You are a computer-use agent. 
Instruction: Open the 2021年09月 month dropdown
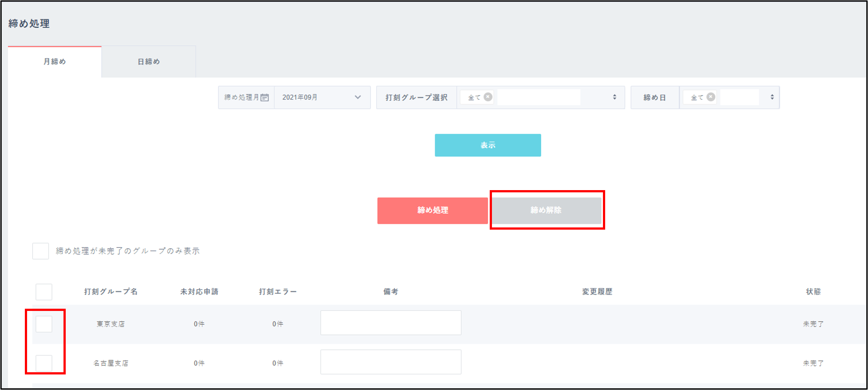tap(322, 97)
